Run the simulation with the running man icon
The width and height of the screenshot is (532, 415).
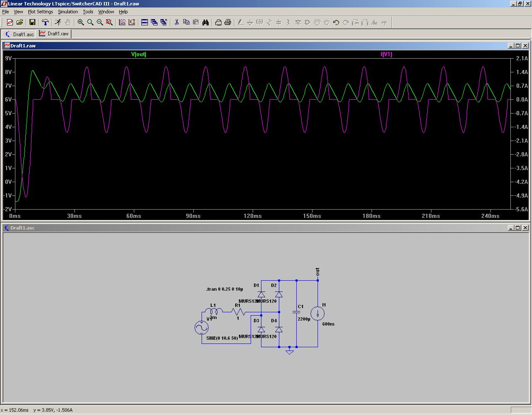58,22
